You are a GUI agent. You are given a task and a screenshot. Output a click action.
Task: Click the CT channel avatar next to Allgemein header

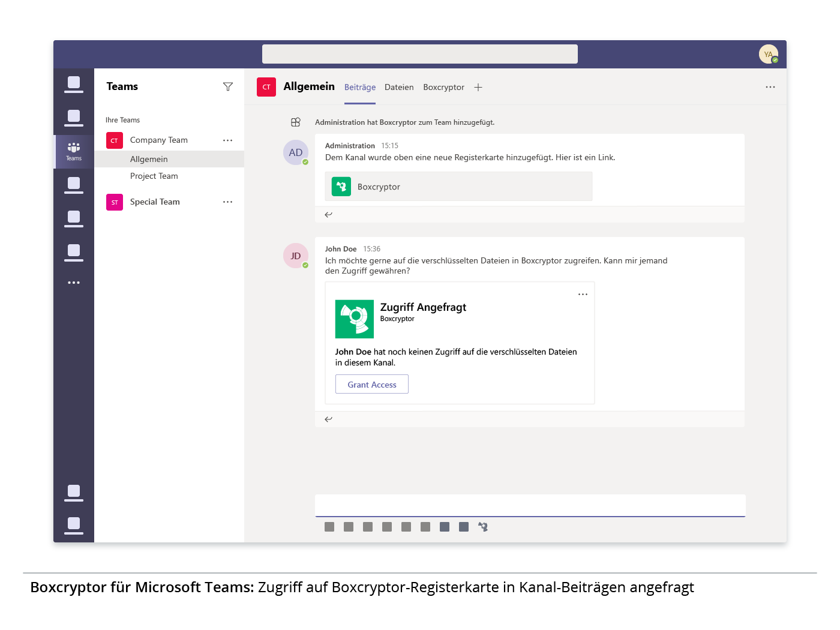[x=266, y=87]
